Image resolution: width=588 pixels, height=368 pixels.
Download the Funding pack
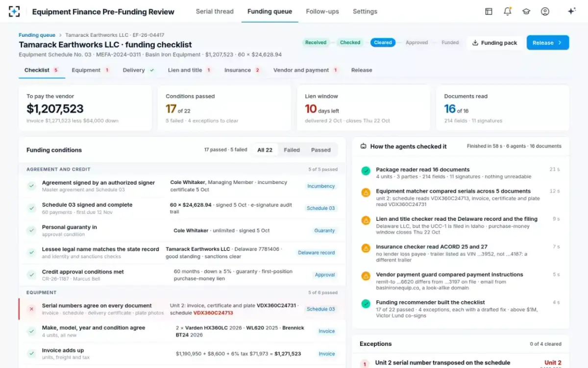click(x=495, y=43)
